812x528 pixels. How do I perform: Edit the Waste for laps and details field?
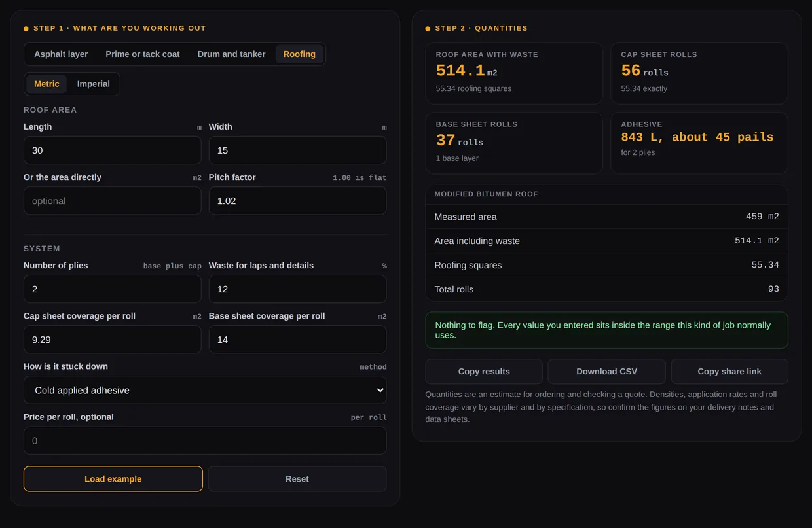(x=297, y=289)
